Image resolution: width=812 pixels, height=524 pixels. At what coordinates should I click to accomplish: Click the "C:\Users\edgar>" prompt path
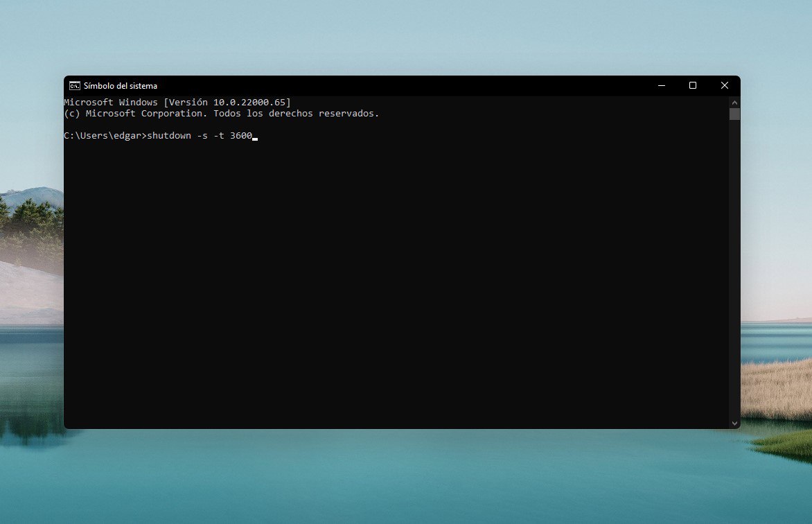105,135
